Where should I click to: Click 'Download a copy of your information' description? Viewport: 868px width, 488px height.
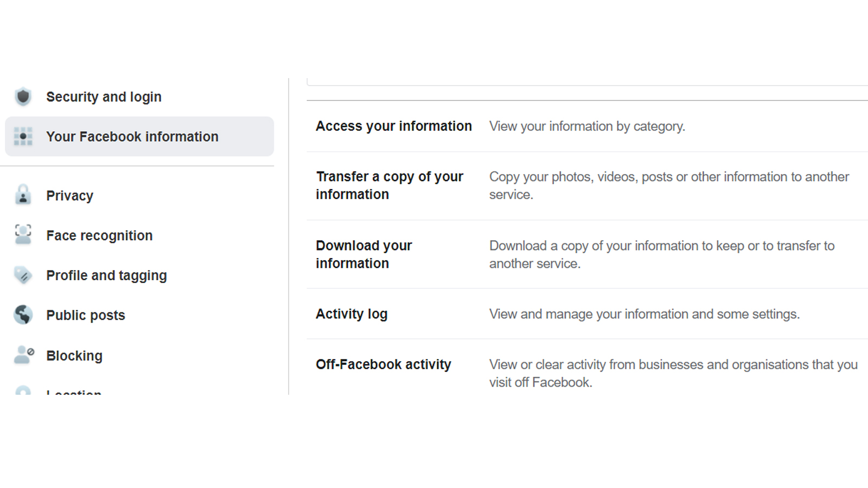pos(662,254)
